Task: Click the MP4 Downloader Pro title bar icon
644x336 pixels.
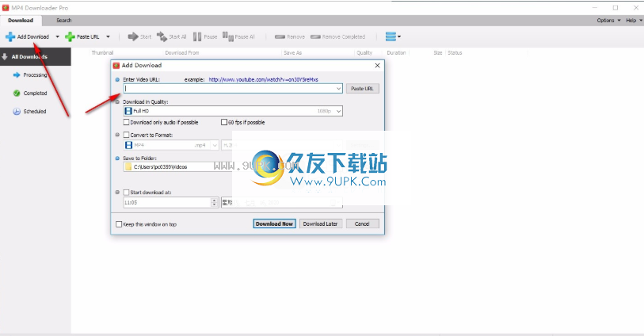Action: (6, 8)
